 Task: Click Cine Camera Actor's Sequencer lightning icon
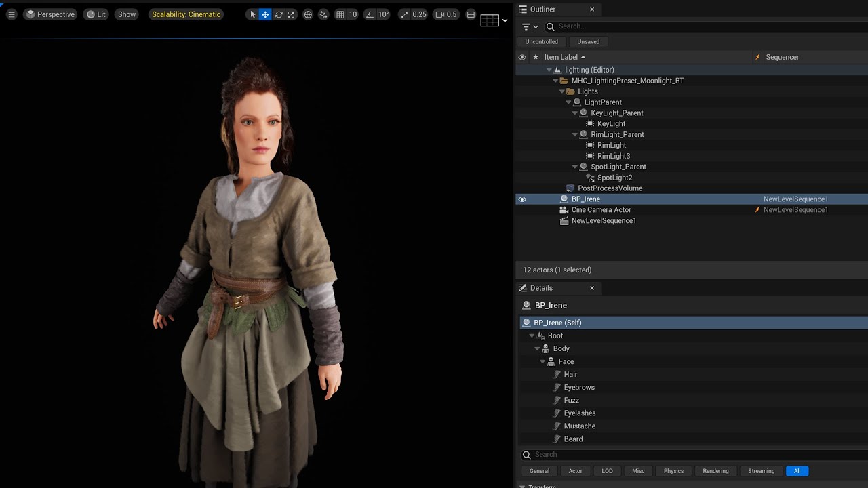pos(757,210)
